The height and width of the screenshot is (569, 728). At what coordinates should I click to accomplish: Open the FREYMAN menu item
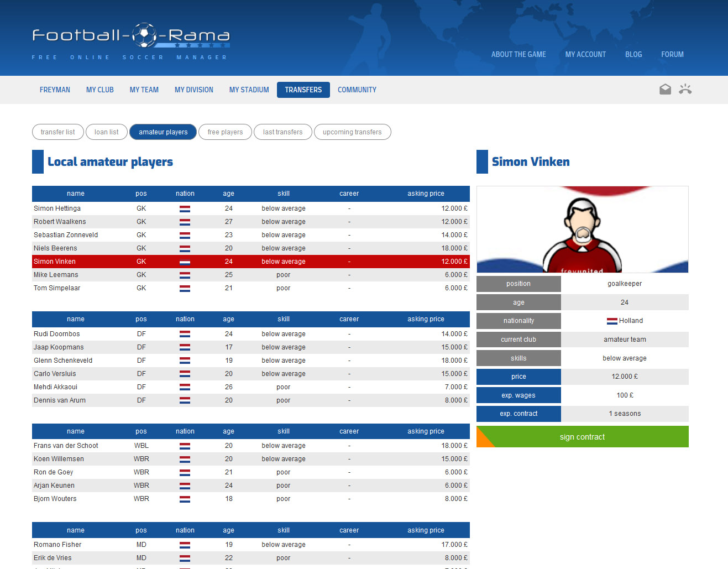click(x=55, y=90)
